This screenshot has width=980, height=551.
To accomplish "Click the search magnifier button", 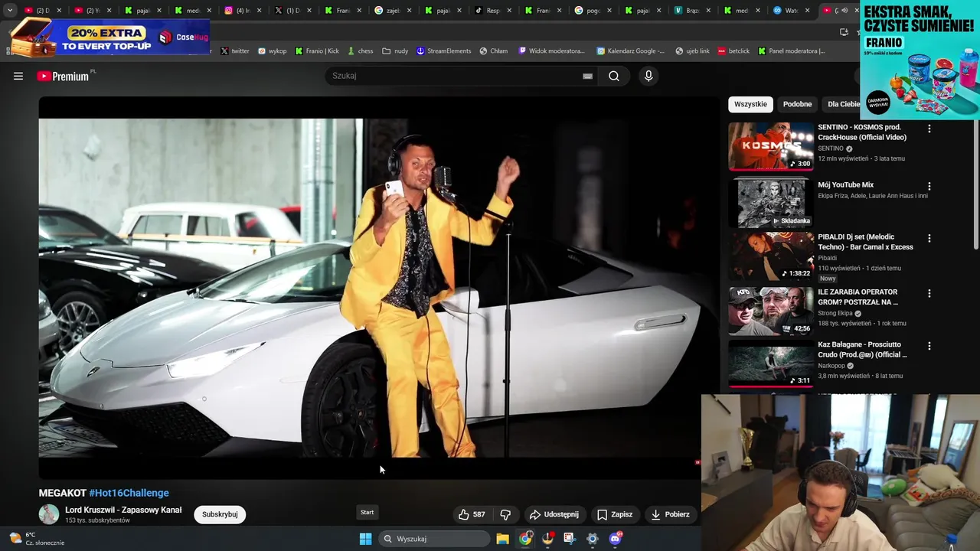I will click(x=614, y=76).
